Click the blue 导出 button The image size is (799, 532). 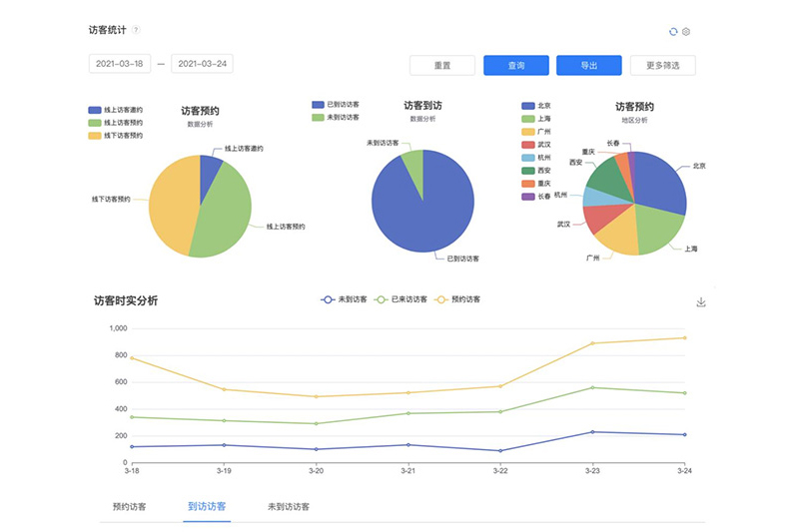[x=589, y=65]
